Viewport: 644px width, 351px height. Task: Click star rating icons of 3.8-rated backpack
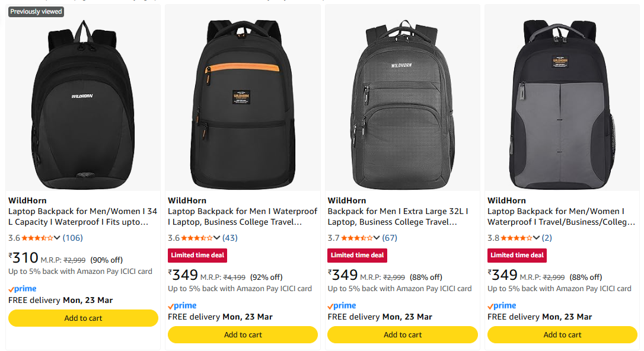tap(516, 238)
